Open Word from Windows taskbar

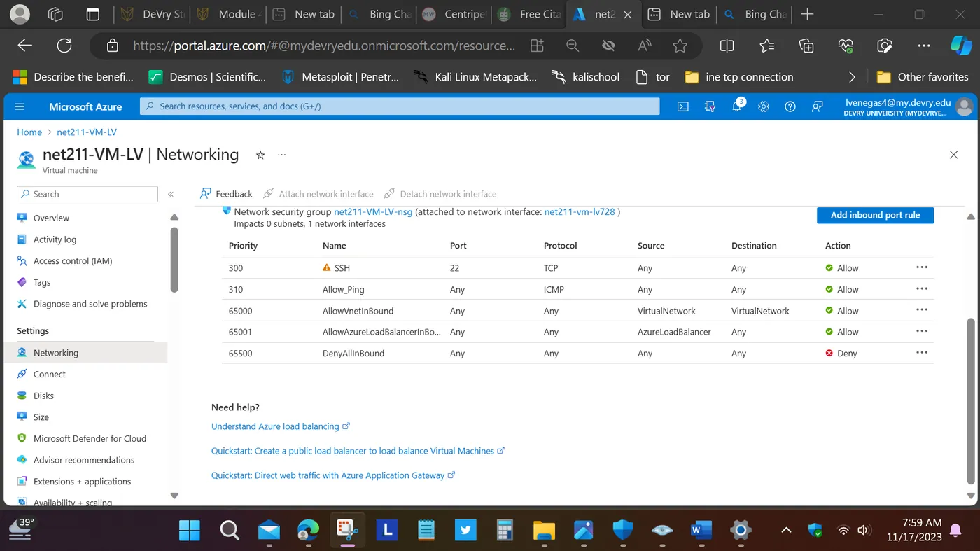coord(701,530)
